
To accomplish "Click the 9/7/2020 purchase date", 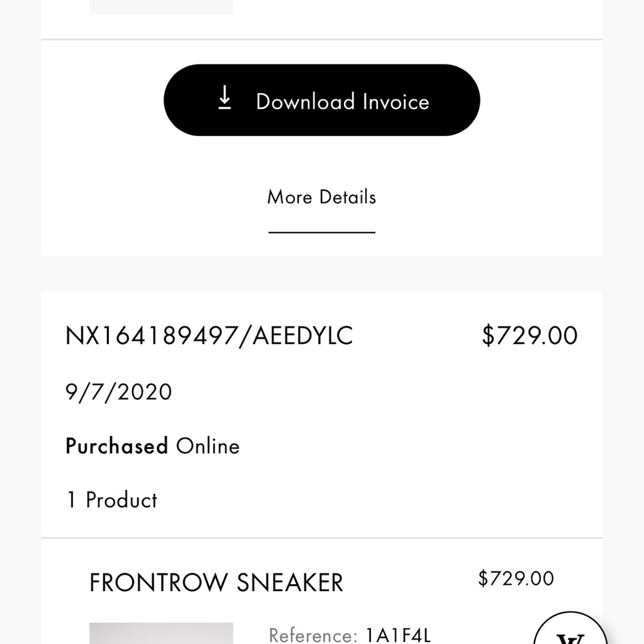I will 118,391.
